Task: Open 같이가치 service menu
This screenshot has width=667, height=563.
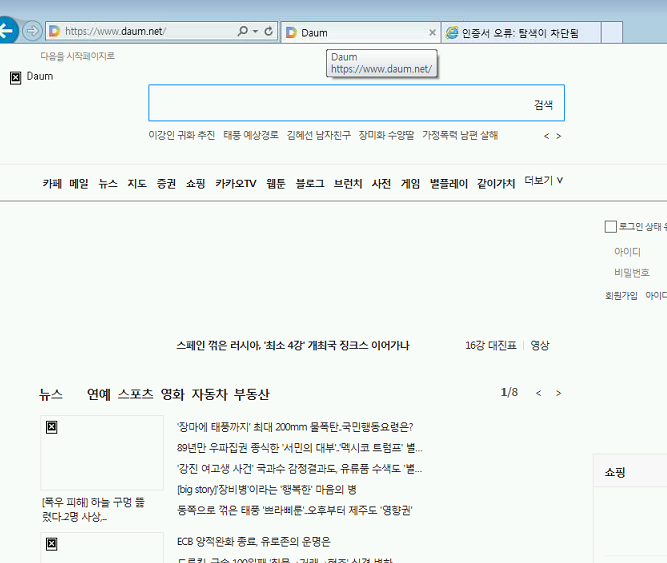Action: point(496,184)
